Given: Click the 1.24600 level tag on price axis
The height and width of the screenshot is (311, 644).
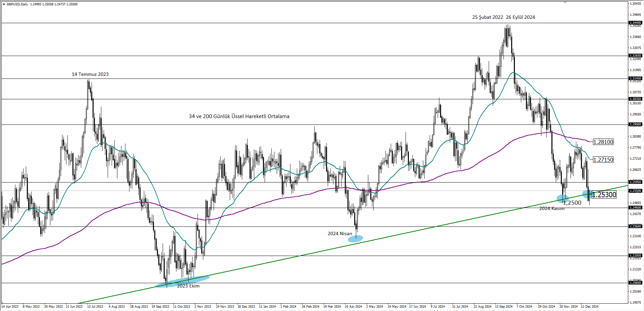Looking at the screenshot, I should point(635,208).
